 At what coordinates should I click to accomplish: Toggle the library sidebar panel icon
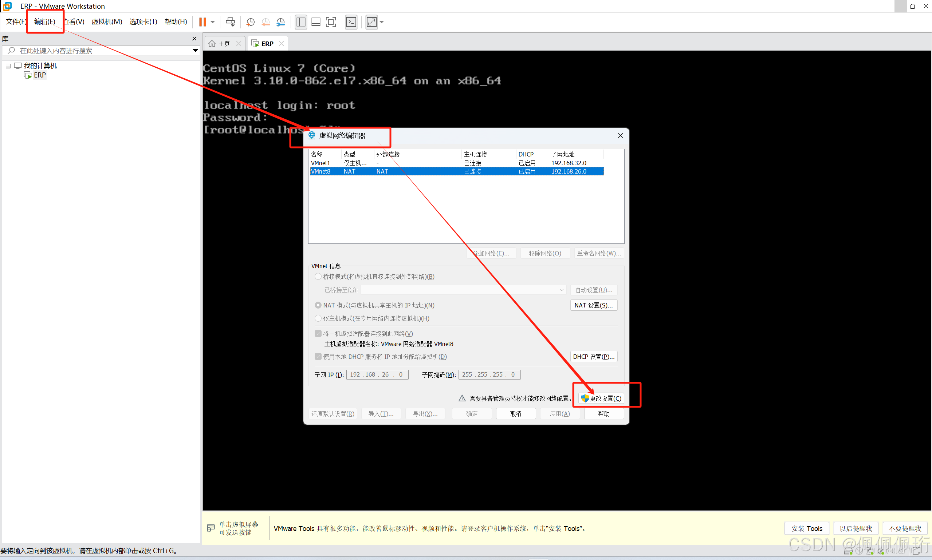301,22
